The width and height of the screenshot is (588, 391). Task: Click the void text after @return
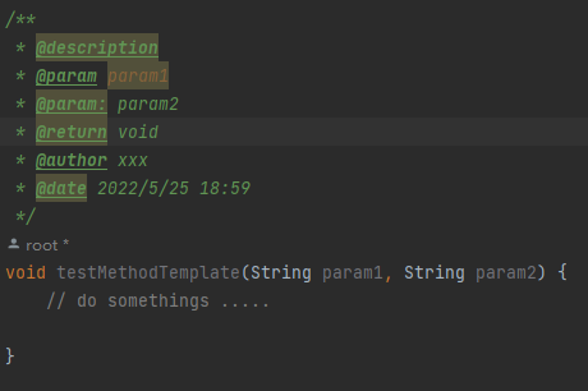tap(138, 132)
